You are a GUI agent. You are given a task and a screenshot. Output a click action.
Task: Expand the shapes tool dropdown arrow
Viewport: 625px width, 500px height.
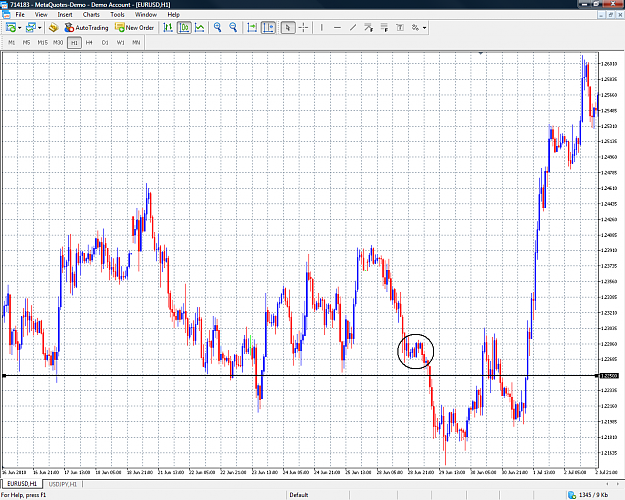(425, 28)
